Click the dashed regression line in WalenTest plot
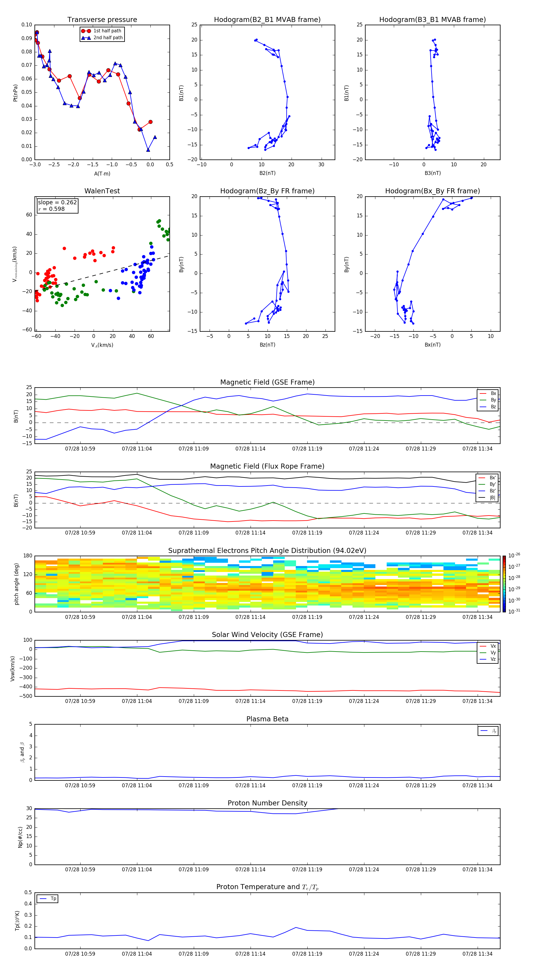This screenshot has height=980, width=535. coord(102,274)
